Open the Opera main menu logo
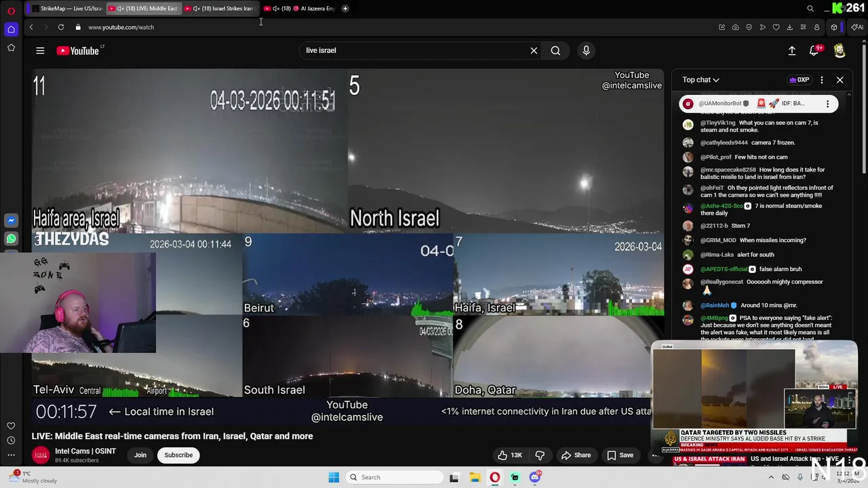868x488 pixels. pos(11,11)
